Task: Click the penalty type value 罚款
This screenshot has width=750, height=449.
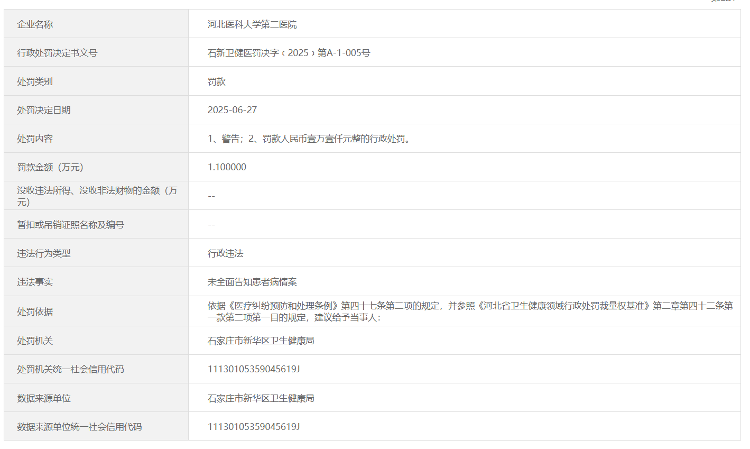Action: click(x=217, y=81)
